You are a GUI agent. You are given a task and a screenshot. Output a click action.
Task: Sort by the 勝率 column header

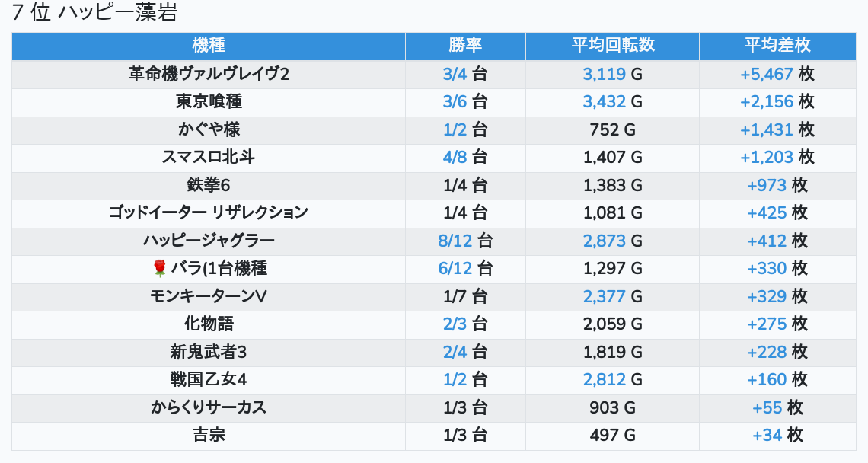coord(465,46)
